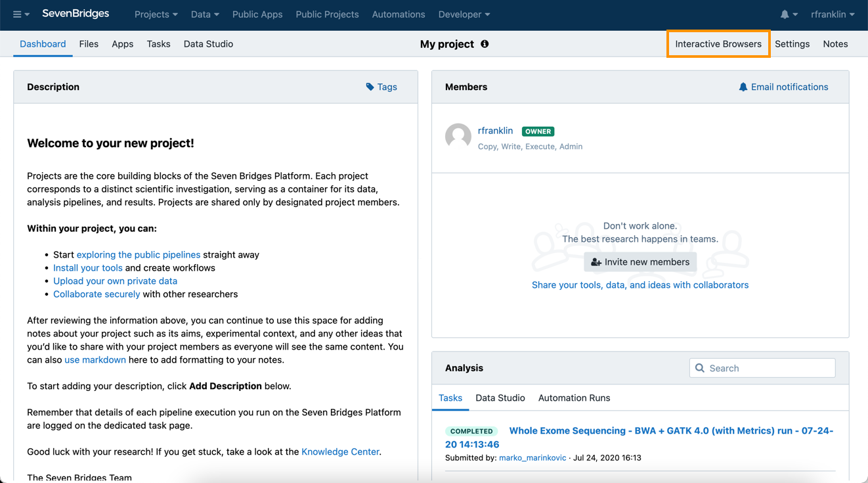Screen dimensions: 868x483
Task: Open the rfranklin account dropdown
Action: pos(833,14)
